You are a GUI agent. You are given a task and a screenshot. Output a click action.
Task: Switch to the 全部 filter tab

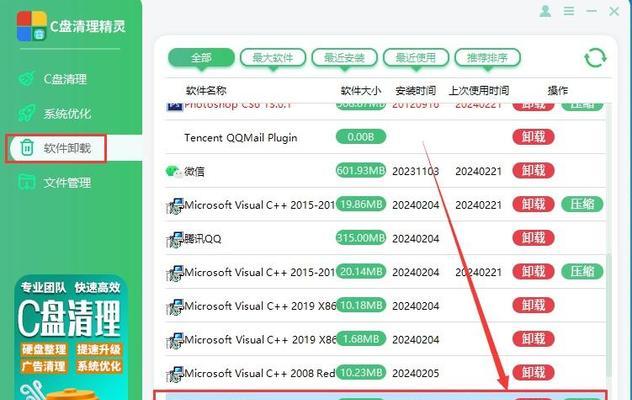tap(201, 58)
